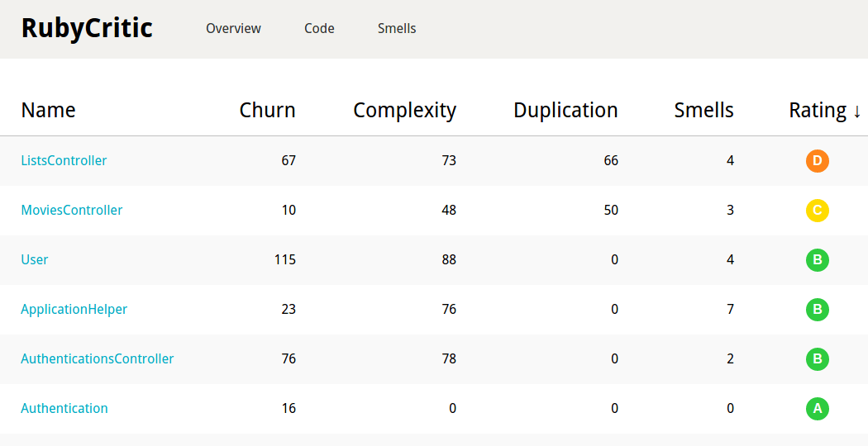Click the yellow C rating badge for MoviesController
Viewport: 868px width, 446px height.
click(817, 211)
